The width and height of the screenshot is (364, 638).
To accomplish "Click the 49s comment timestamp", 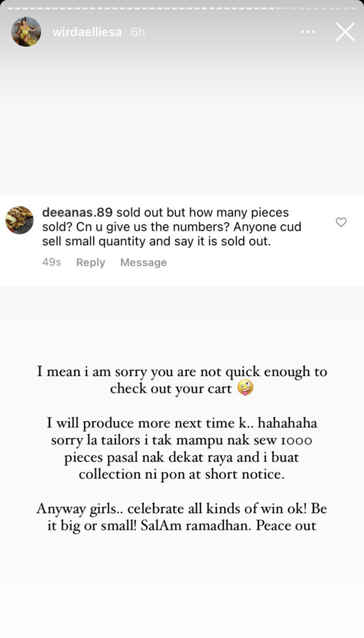I will (x=52, y=262).
